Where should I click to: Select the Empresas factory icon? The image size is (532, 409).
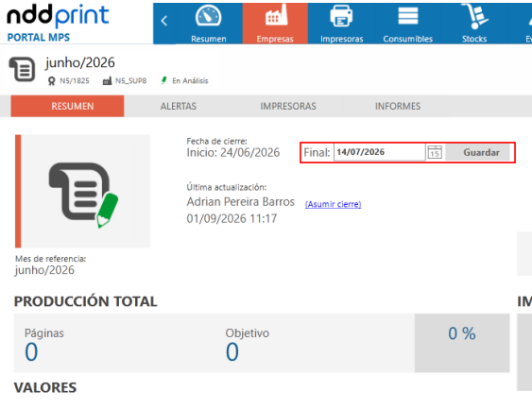pos(276,15)
